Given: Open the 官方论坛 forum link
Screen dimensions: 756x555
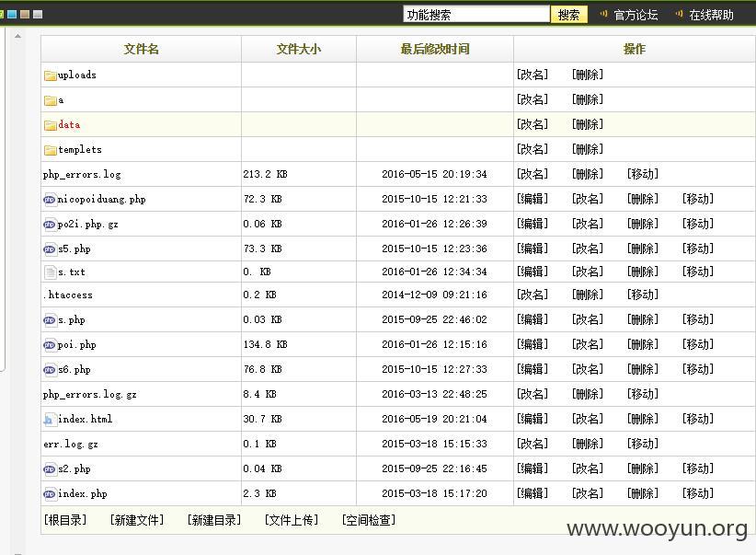Looking at the screenshot, I should [636, 15].
